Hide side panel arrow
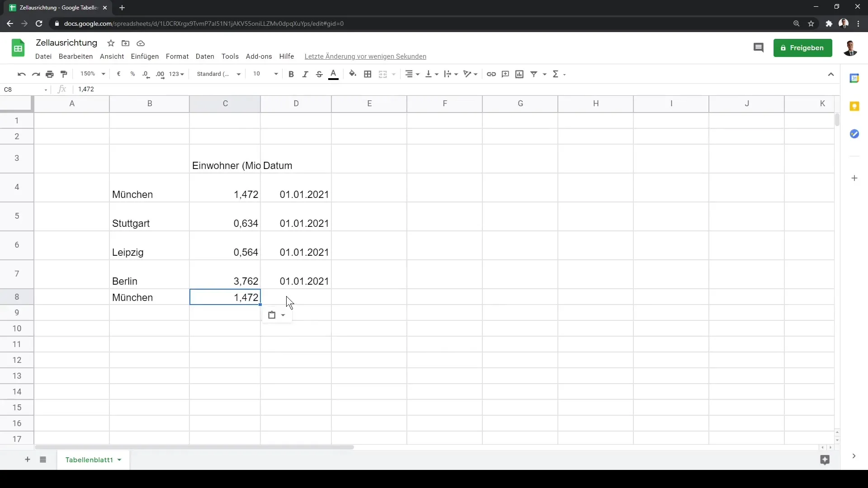The height and width of the screenshot is (488, 868). pyautogui.click(x=854, y=456)
